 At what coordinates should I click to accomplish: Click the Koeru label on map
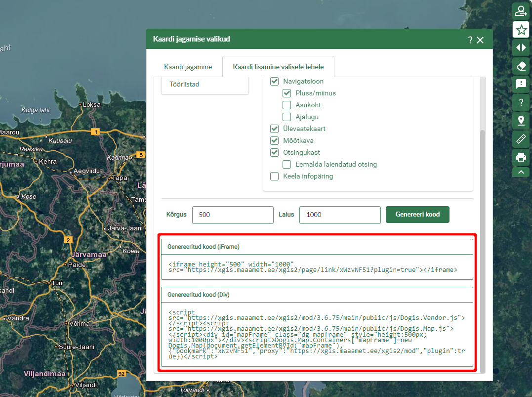(131, 251)
